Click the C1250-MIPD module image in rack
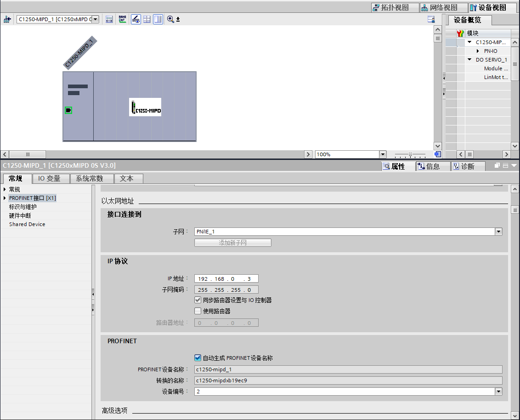This screenshot has width=520, height=420. coord(145,107)
